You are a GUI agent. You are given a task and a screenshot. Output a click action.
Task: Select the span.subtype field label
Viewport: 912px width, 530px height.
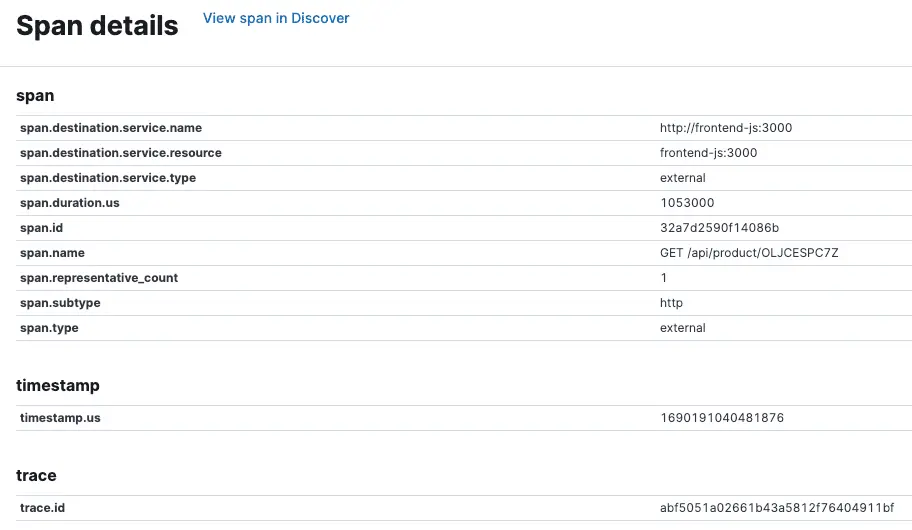[60, 303]
